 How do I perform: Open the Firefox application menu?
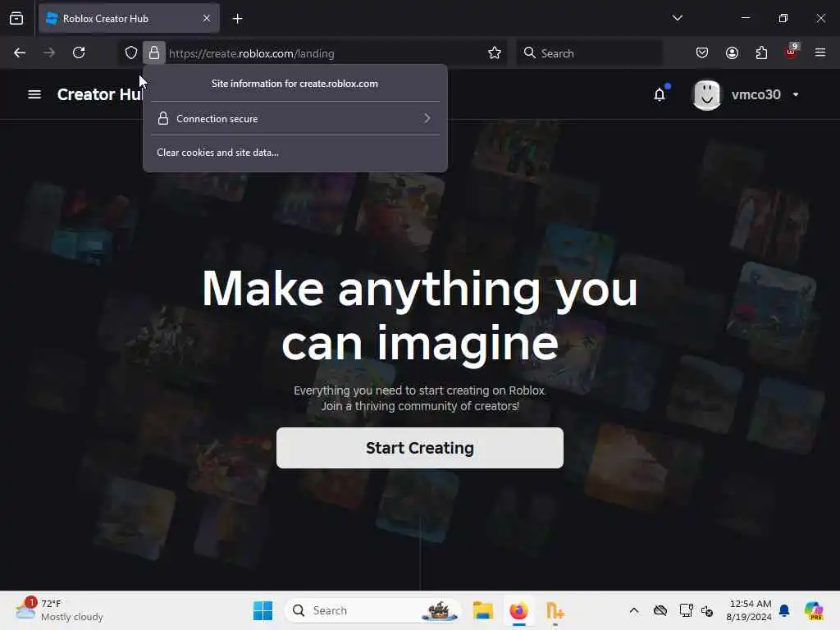tap(820, 52)
